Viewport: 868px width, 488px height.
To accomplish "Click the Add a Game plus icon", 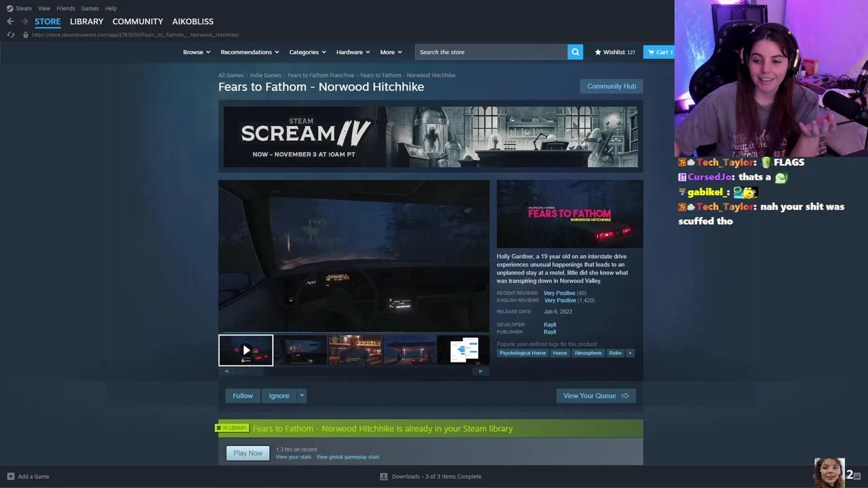I will [10, 476].
